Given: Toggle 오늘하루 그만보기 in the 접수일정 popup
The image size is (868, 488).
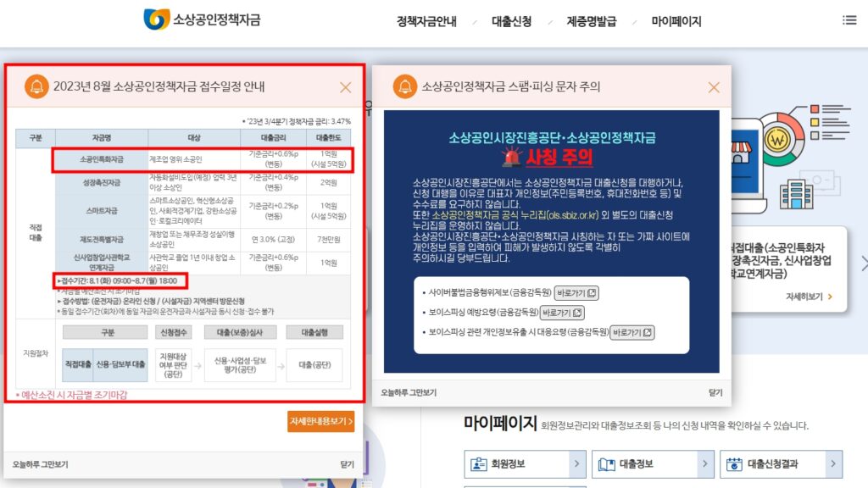Looking at the screenshot, I should pyautogui.click(x=41, y=464).
